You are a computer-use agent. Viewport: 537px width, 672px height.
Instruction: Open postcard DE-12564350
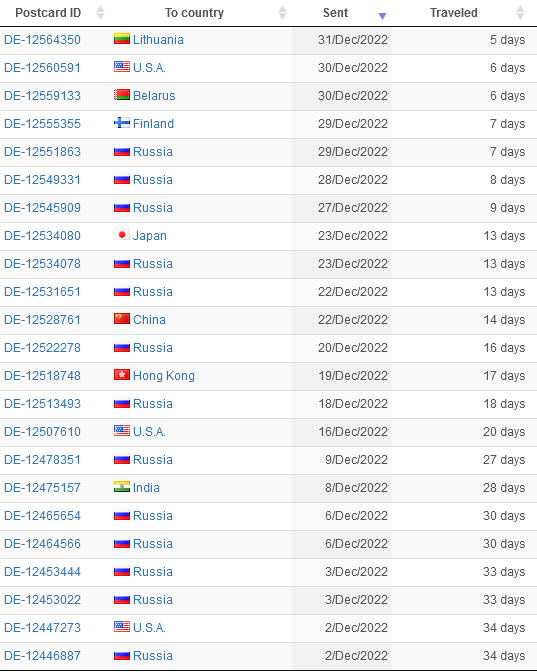[x=42, y=40]
